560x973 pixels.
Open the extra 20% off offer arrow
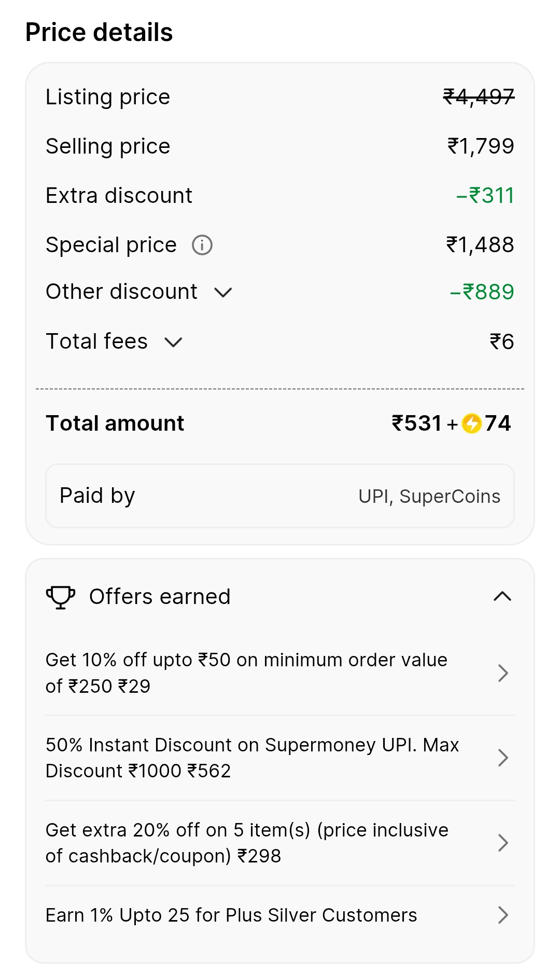click(x=502, y=843)
